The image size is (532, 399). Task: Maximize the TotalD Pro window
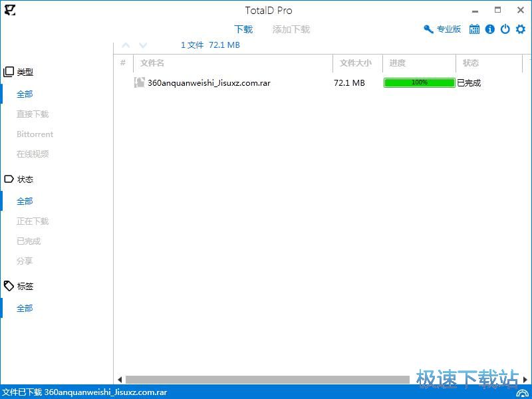pyautogui.click(x=497, y=10)
